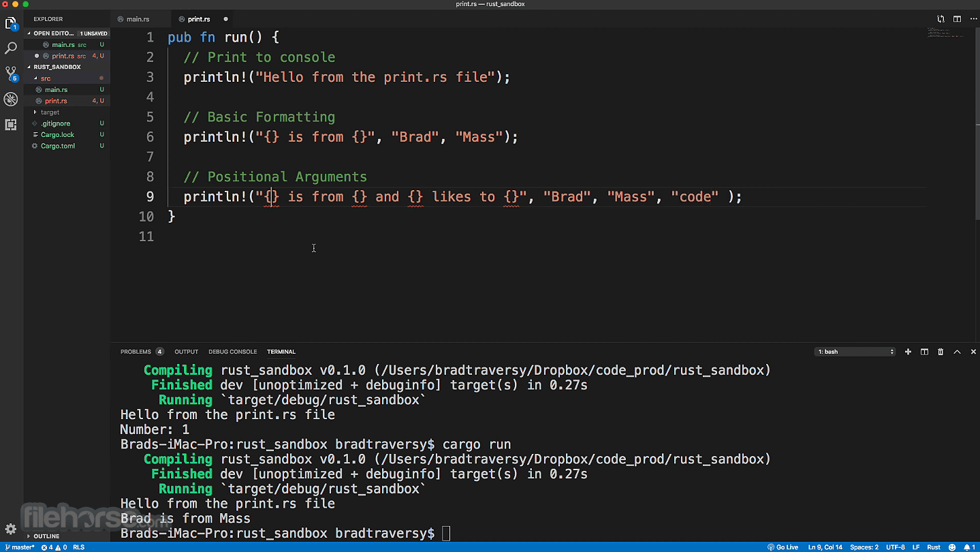Viewport: 980px width, 552px height.
Task: Open the Extensions view
Action: 11,125
